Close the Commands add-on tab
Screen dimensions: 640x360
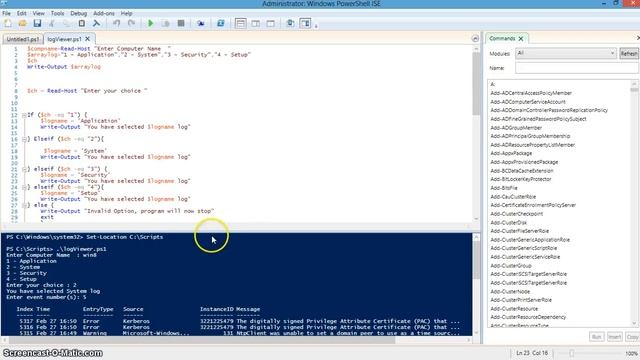tap(521, 38)
